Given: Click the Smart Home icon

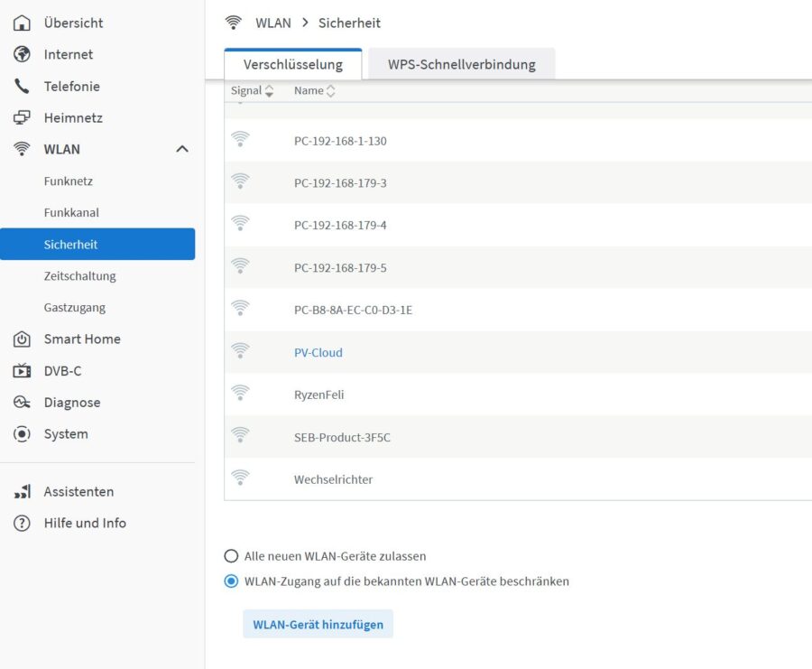Looking at the screenshot, I should (22, 339).
